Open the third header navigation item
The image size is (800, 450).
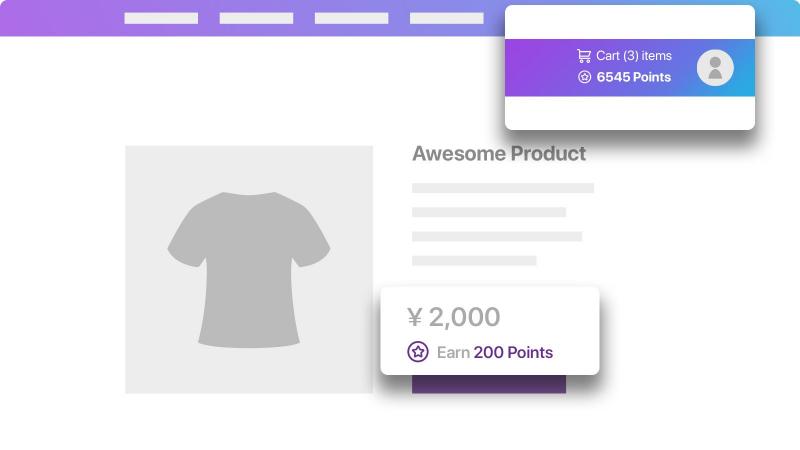352,18
